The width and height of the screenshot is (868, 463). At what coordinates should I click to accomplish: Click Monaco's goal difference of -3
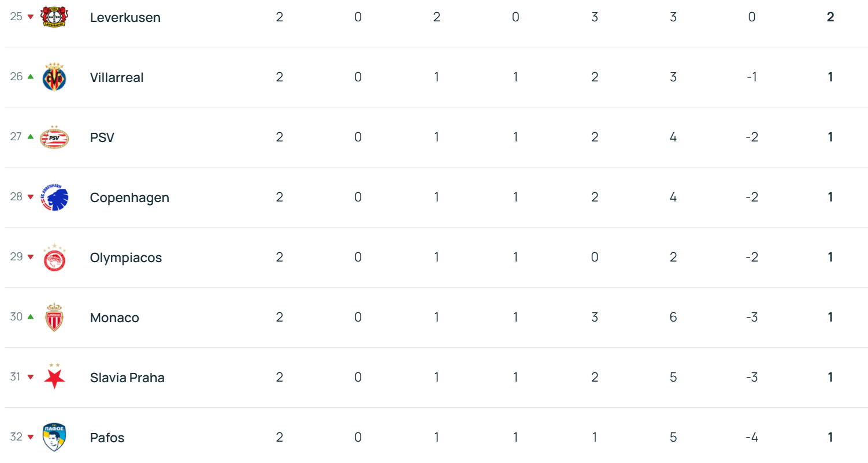point(751,318)
